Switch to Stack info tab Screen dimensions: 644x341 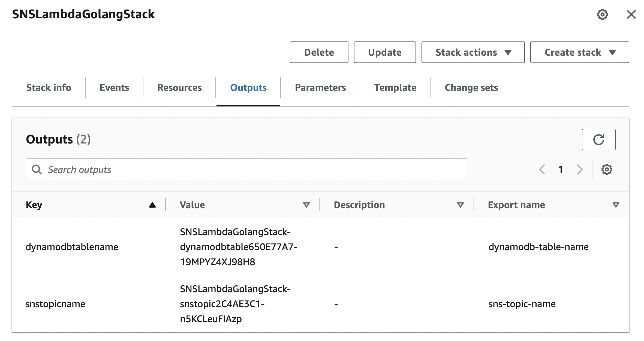coord(49,88)
